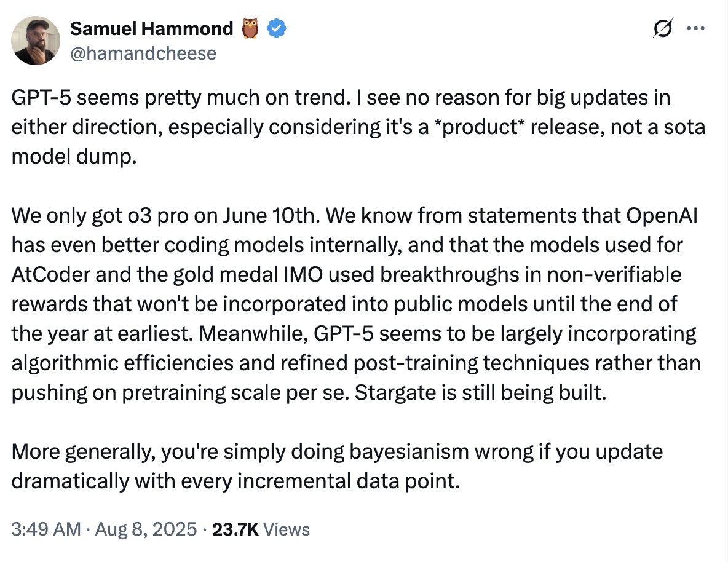Click the Aug 8, 2025 date
Image resolution: width=728 pixels, height=562 pixels.
click(x=146, y=529)
